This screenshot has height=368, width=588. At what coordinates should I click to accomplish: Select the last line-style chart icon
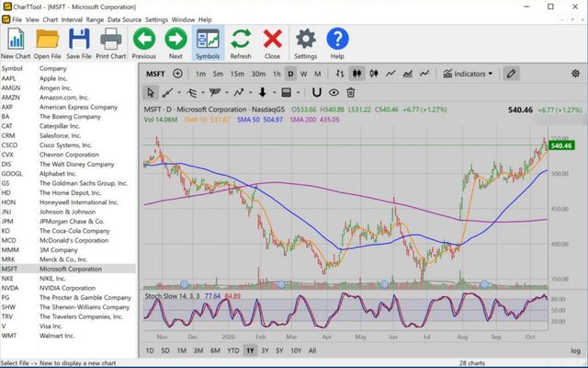coord(424,74)
